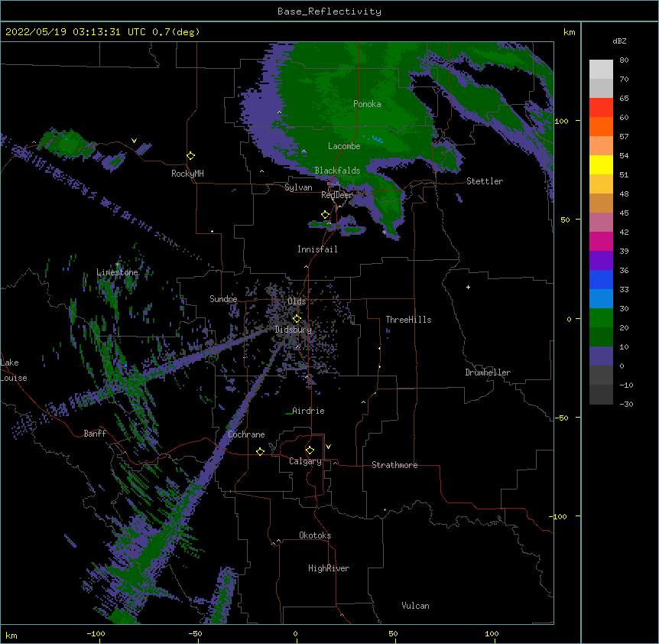This screenshot has width=659, height=644.
Task: Pick the bright yellow 54 dBZ legend swatch
Action: point(601,164)
